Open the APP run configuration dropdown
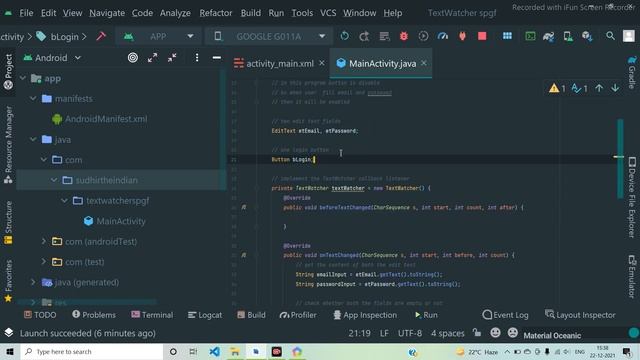This screenshot has height=360, width=640. (x=158, y=36)
